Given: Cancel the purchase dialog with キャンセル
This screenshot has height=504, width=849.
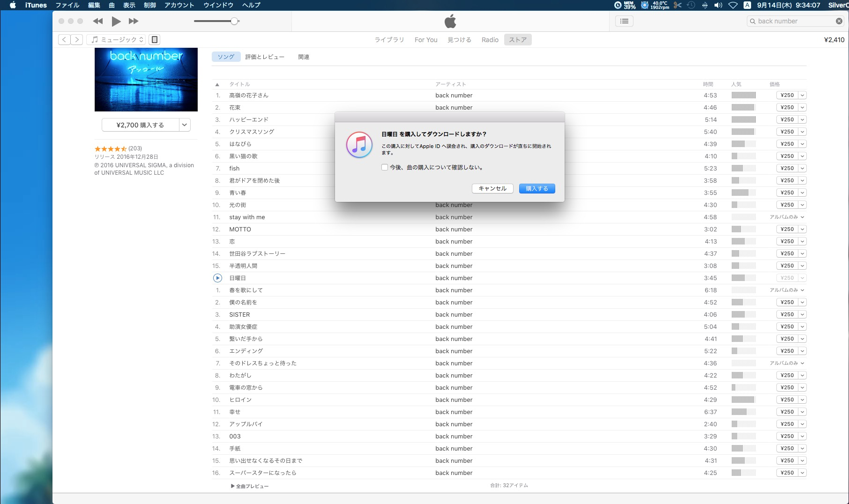Looking at the screenshot, I should pos(492,188).
